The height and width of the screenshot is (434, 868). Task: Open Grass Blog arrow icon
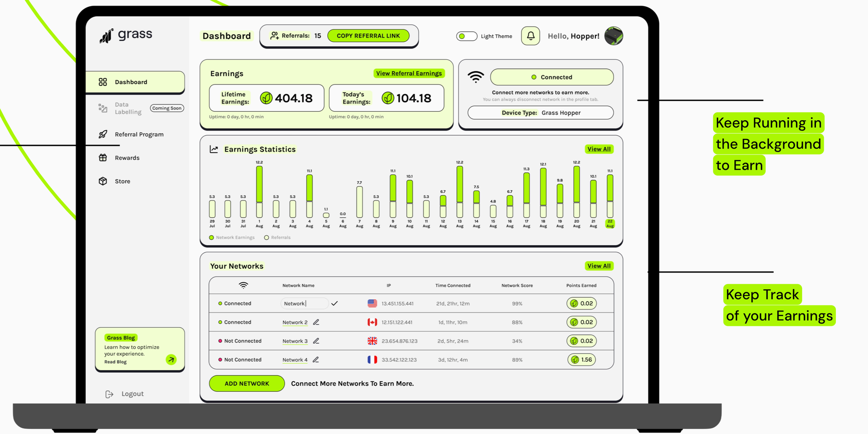point(171,359)
